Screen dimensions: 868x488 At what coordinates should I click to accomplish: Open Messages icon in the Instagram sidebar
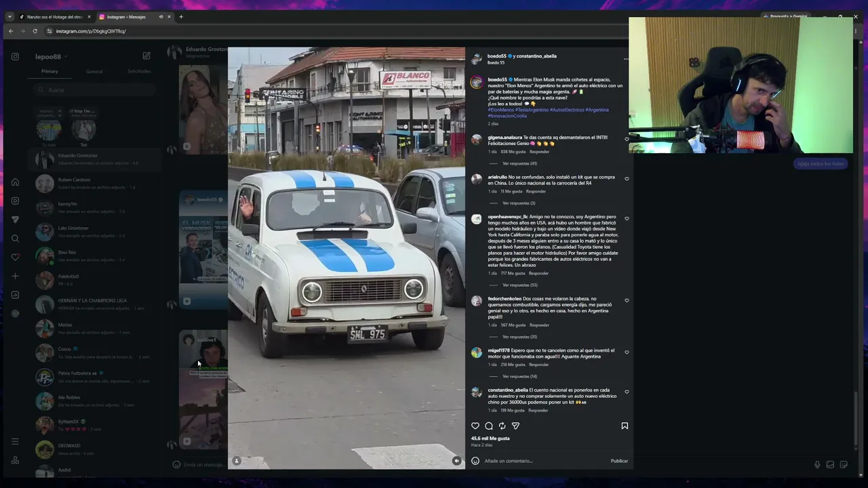[15, 220]
